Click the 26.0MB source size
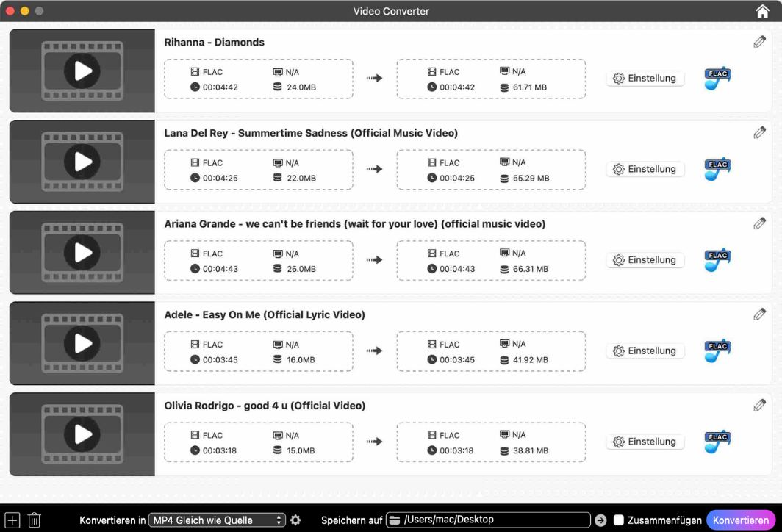The width and height of the screenshot is (782, 532). pos(301,269)
